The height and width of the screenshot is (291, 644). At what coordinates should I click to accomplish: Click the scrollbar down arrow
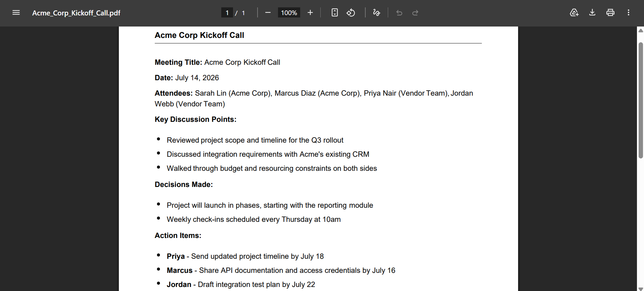[641, 288]
